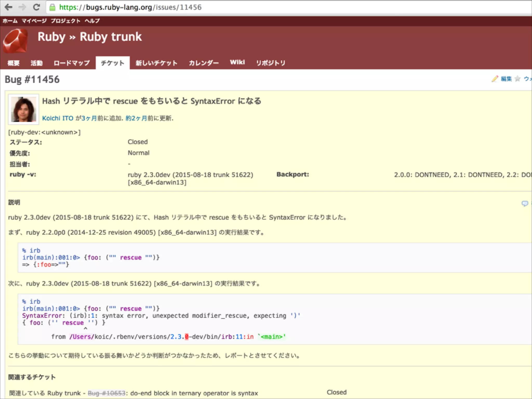Open ヘルプ in top menu
Viewport: 532px width, 399px height.
point(92,21)
